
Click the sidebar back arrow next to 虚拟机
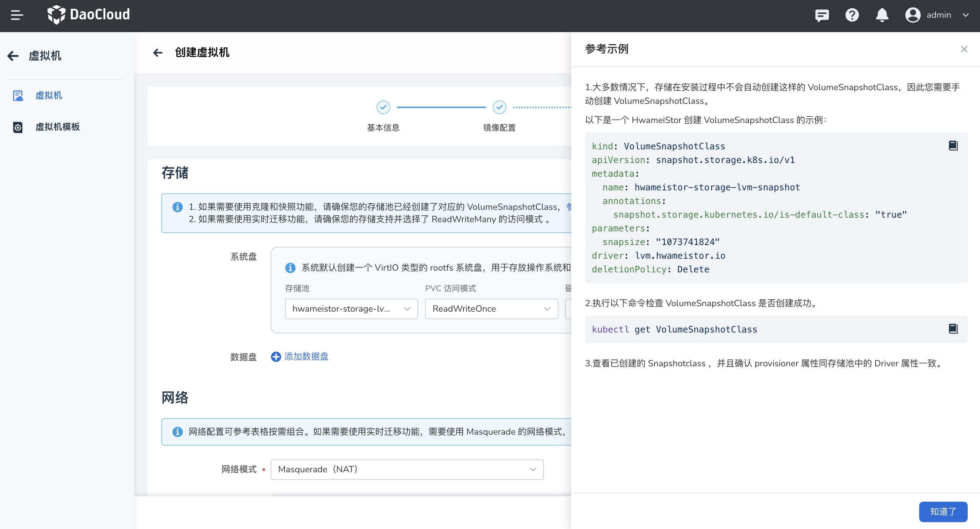click(x=13, y=56)
